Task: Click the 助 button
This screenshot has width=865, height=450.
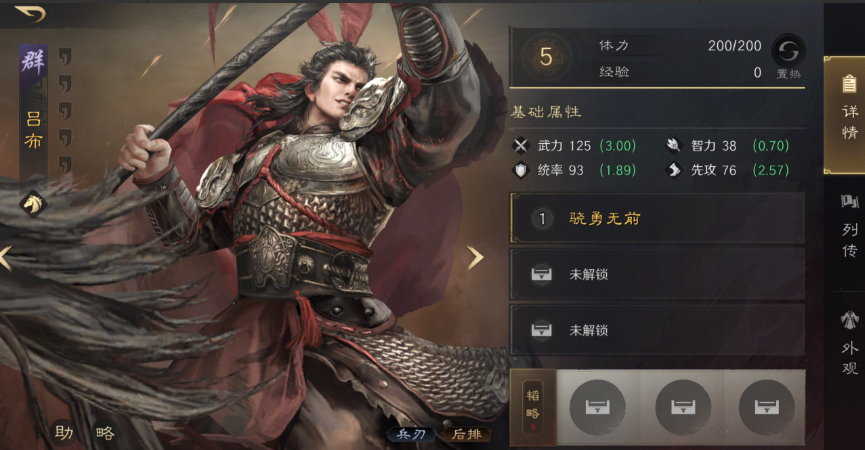Action: tap(64, 432)
